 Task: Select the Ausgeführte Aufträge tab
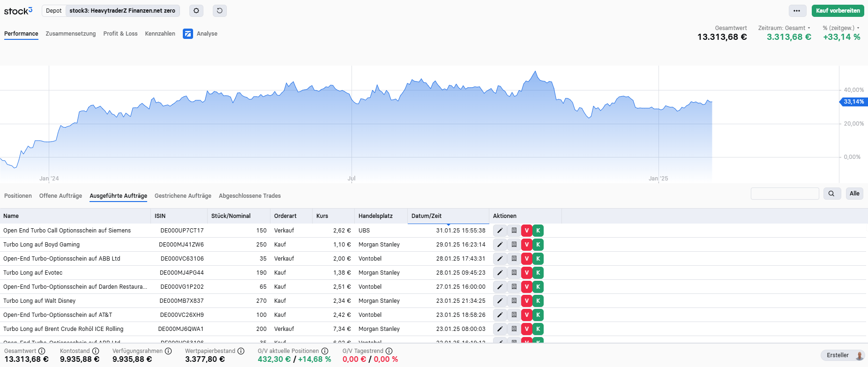(118, 196)
